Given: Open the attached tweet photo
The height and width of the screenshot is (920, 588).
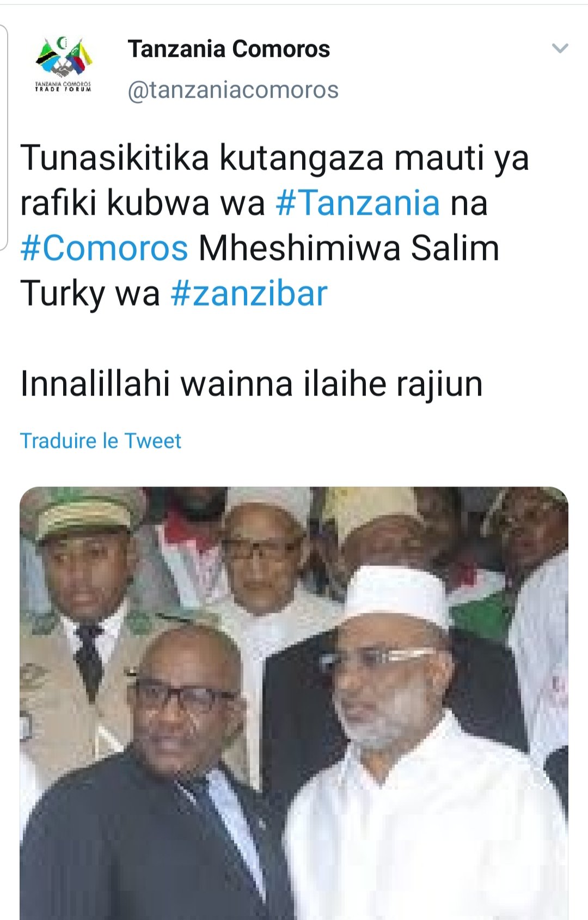Looking at the screenshot, I should [294, 703].
